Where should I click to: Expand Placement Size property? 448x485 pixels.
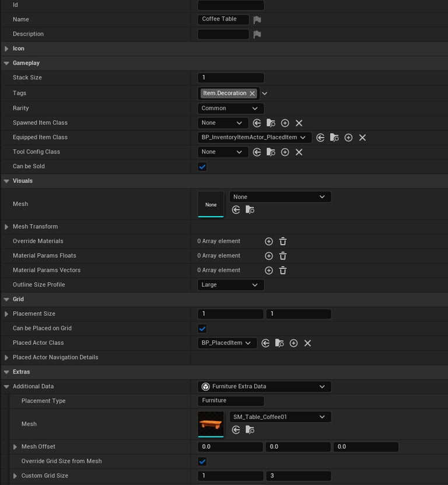6,314
